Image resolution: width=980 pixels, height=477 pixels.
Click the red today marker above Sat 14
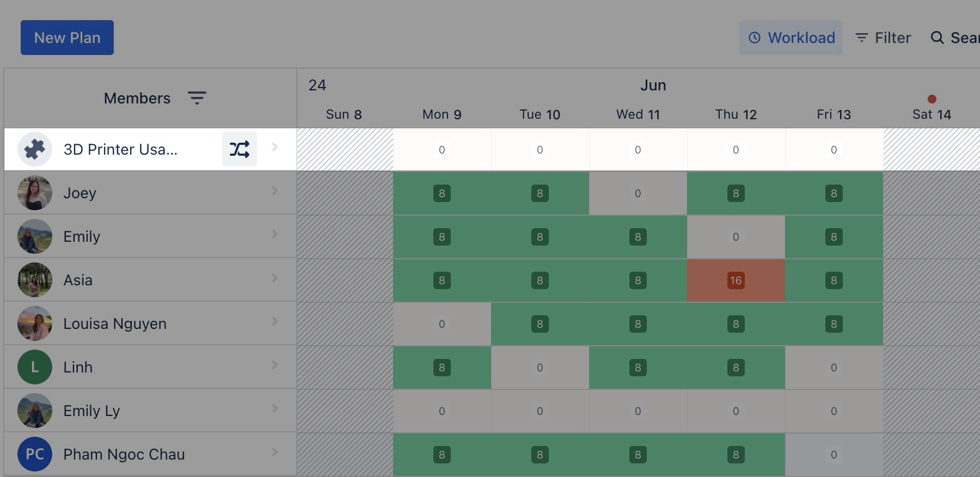(x=932, y=99)
